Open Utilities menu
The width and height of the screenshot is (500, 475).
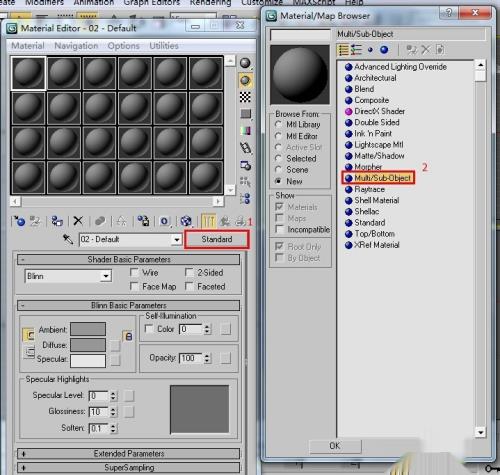point(164,46)
